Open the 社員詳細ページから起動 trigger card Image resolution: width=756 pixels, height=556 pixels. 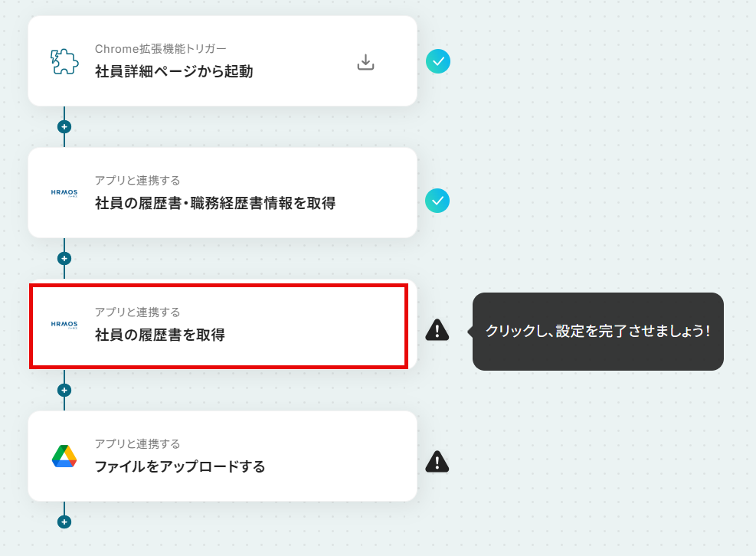(222, 61)
